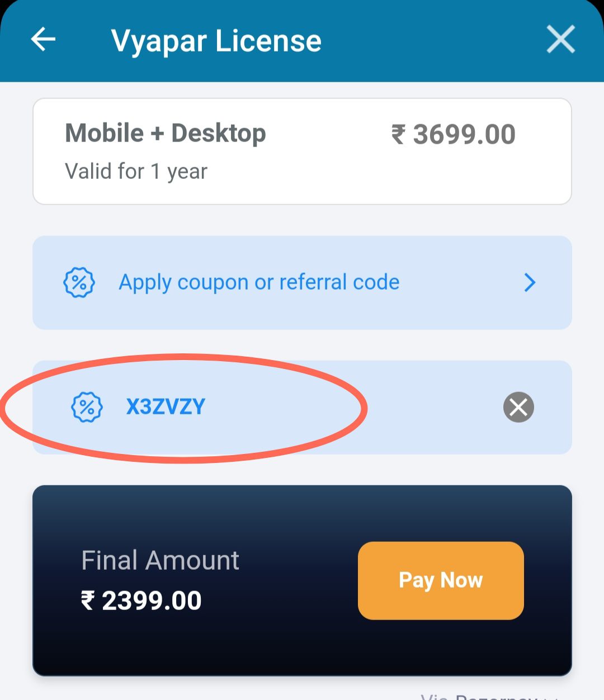Viewport: 604px width, 700px height.
Task: Tap the 'Mobile + Desktop' heading text
Action: 165,134
